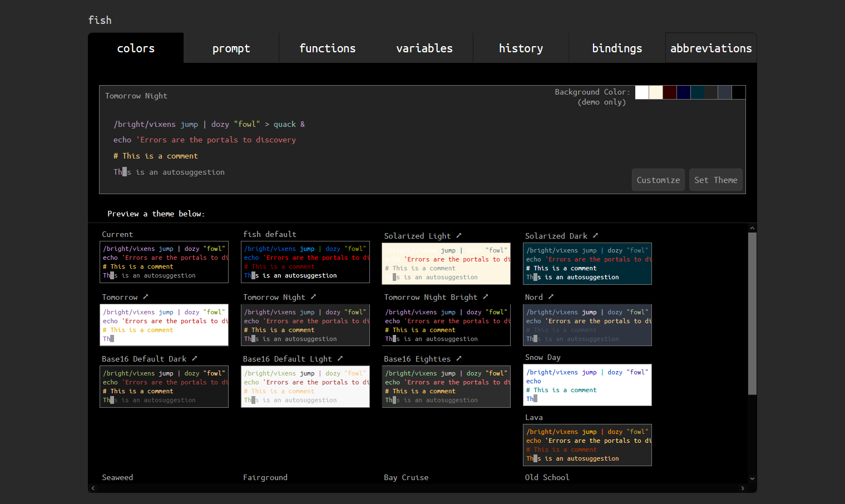Screen dimensions: 845x504
Task: Click the Tomorrow Night theme's external link icon
Action: 313,297
